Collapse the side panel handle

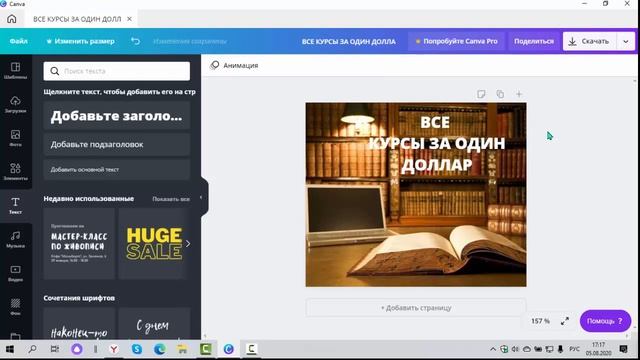click(x=204, y=197)
